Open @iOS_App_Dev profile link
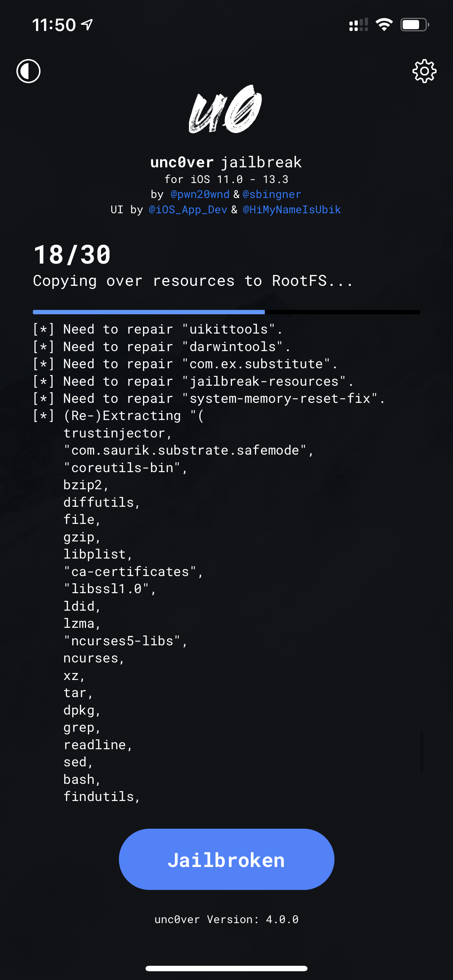Screen dimensions: 453x980 pos(188,210)
